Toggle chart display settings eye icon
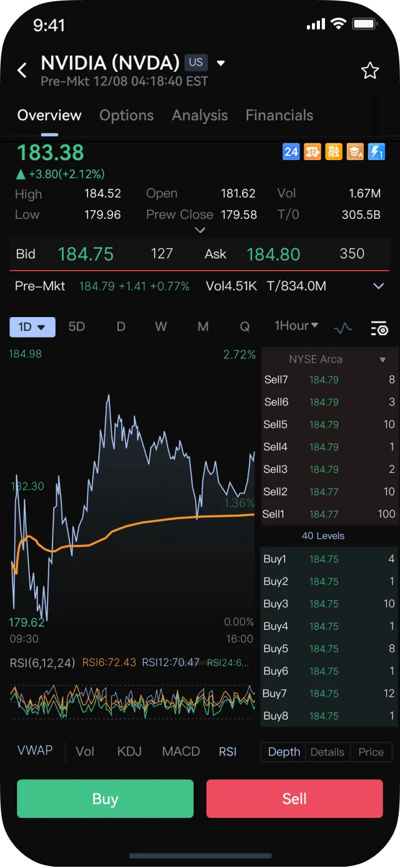The image size is (400, 868). tap(379, 328)
